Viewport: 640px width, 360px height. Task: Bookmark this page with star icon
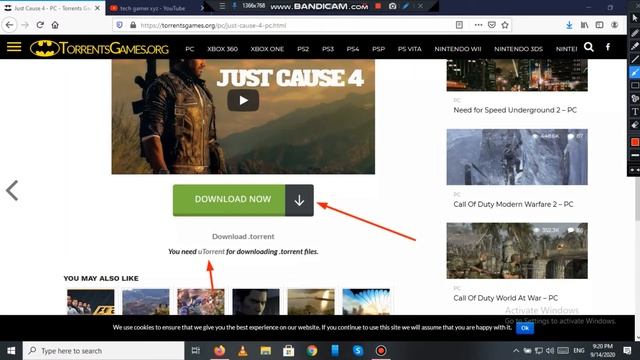505,25
